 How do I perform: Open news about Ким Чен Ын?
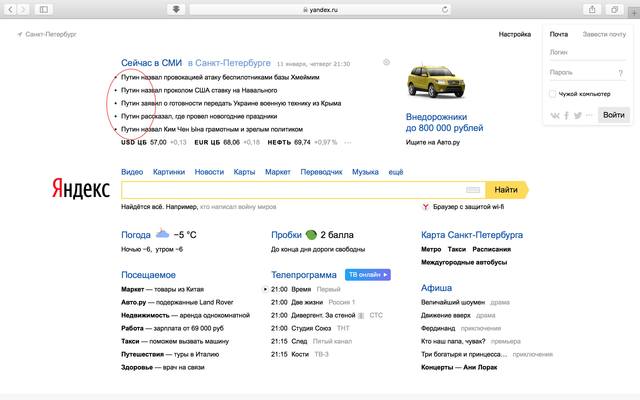click(x=212, y=129)
